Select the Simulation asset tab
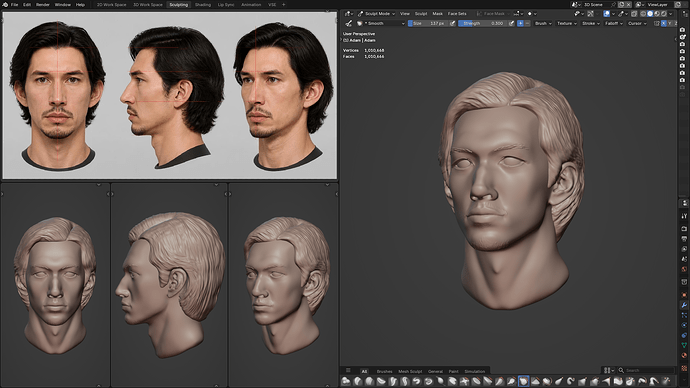The image size is (690, 388). (475, 371)
